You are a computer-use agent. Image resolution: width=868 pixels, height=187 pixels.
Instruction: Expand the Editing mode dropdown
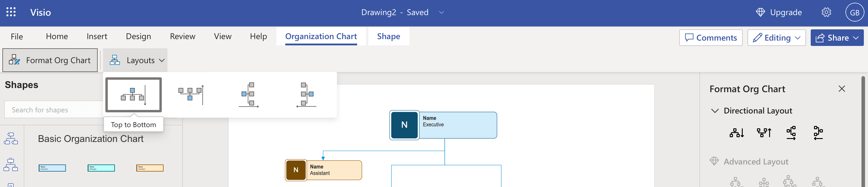tap(776, 38)
